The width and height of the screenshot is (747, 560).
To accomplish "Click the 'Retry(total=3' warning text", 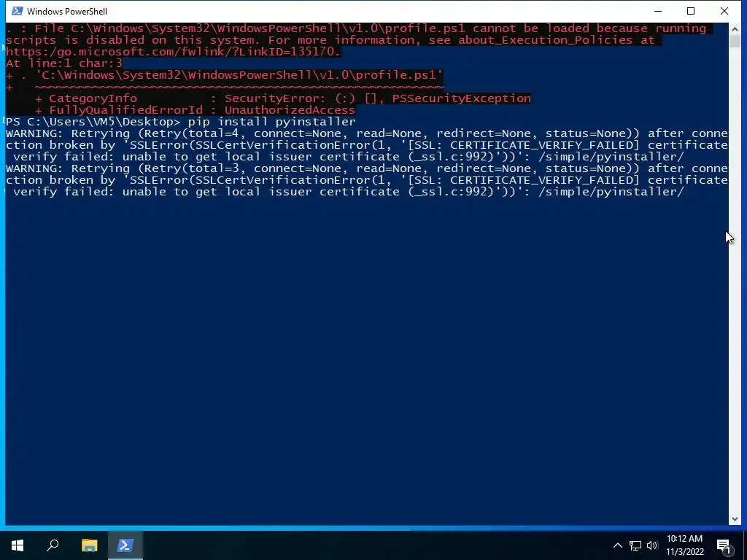I will pos(191,168).
